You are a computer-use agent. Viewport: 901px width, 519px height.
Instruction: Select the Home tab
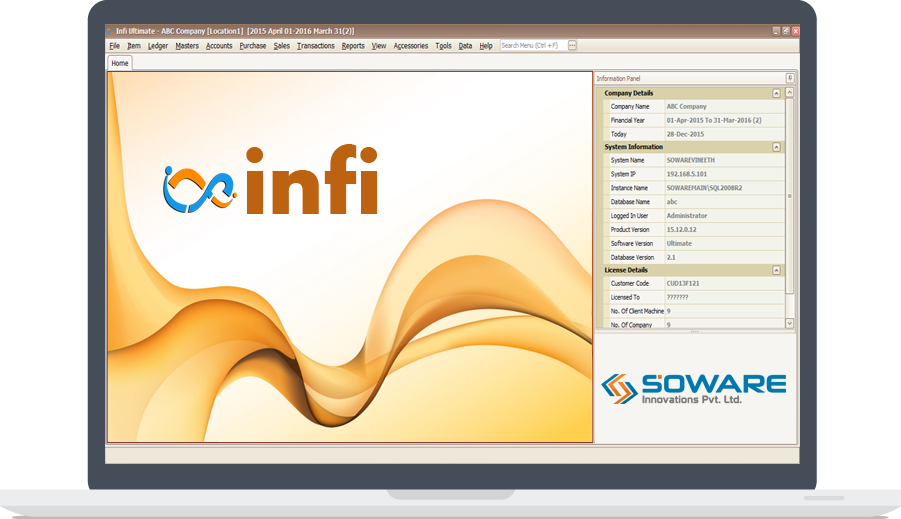point(120,63)
